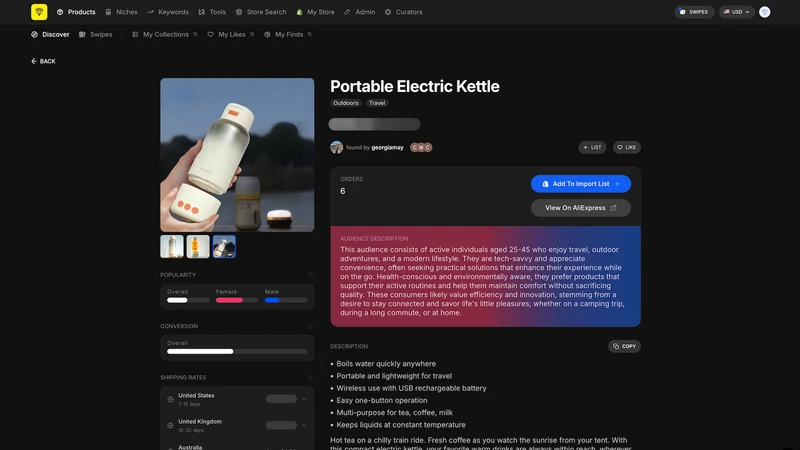Click the Female popularity bar
The width and height of the screenshot is (800, 450).
[237, 300]
